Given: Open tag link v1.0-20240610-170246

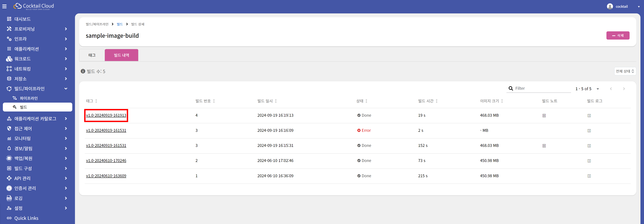Looking at the screenshot, I should click(x=106, y=161).
